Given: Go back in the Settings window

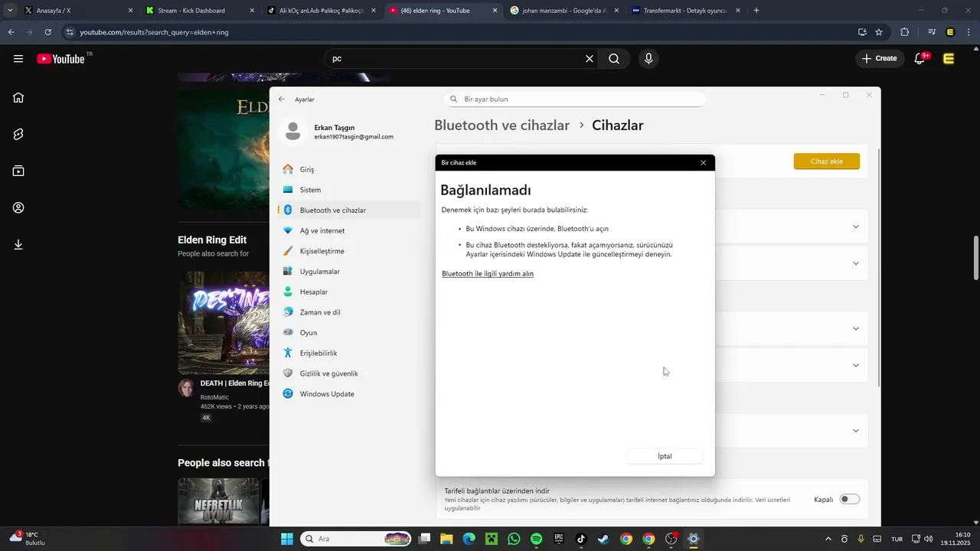Looking at the screenshot, I should [282, 99].
